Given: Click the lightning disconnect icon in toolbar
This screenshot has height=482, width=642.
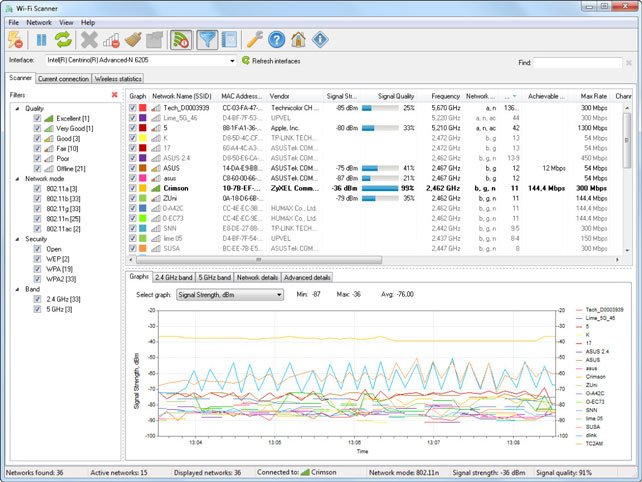Looking at the screenshot, I should (16, 40).
